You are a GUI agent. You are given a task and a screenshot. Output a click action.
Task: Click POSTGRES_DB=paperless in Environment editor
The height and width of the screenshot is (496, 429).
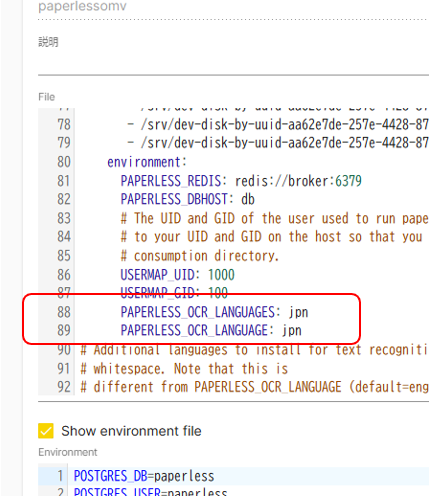tap(144, 476)
